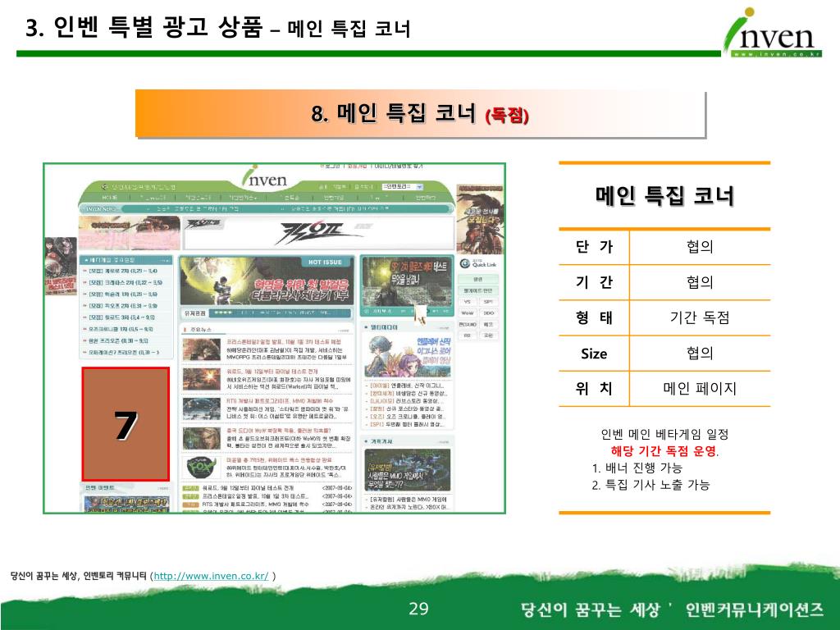The width and height of the screenshot is (840, 630).
Task: Click the HOT ISSUE feature banner
Action: 267,281
